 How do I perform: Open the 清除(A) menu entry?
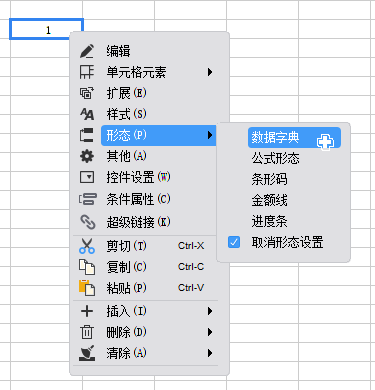click(126, 353)
